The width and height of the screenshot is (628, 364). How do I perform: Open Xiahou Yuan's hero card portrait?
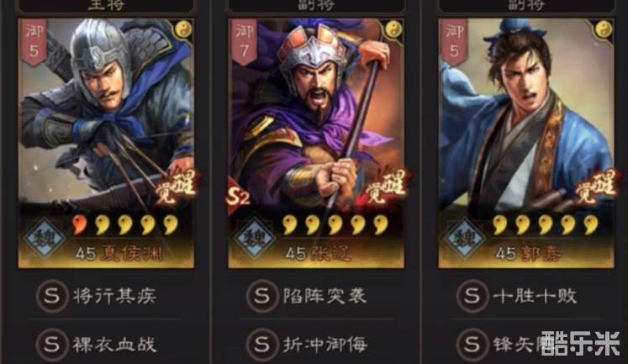(106, 143)
